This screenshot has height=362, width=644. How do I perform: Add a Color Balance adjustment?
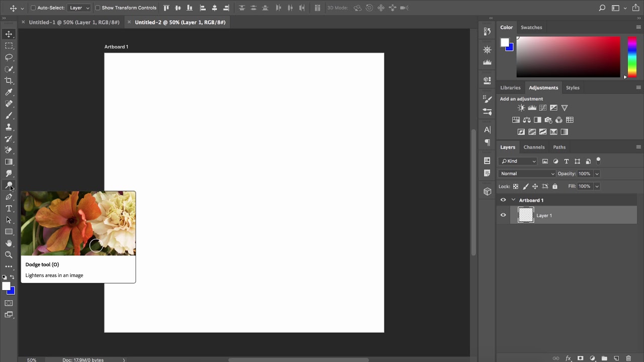click(x=527, y=120)
